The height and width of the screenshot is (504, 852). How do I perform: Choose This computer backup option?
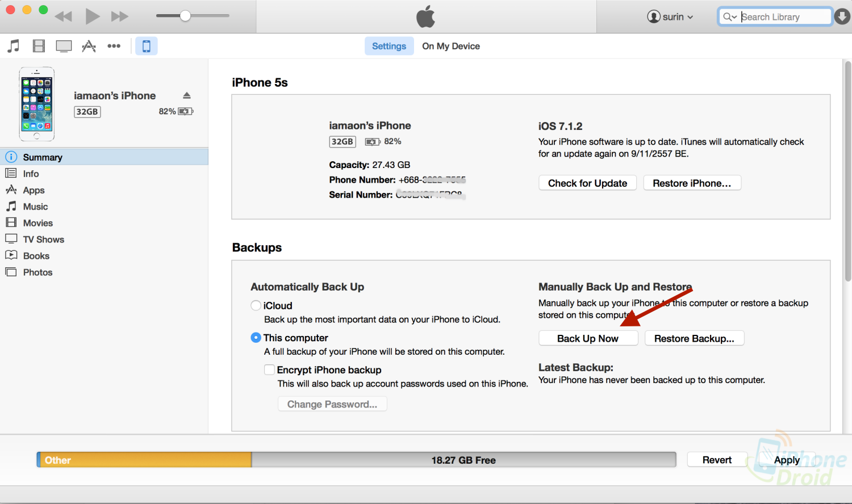coord(256,338)
